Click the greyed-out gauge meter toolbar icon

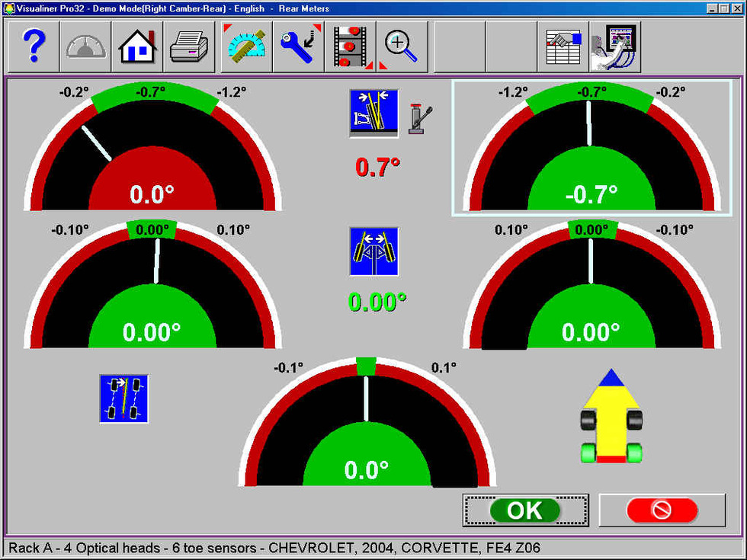pyautogui.click(x=85, y=47)
